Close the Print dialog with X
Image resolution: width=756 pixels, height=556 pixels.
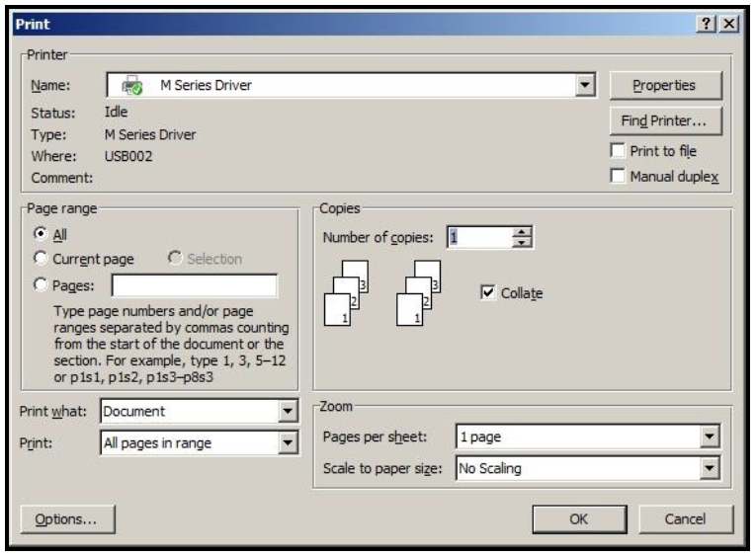729,24
